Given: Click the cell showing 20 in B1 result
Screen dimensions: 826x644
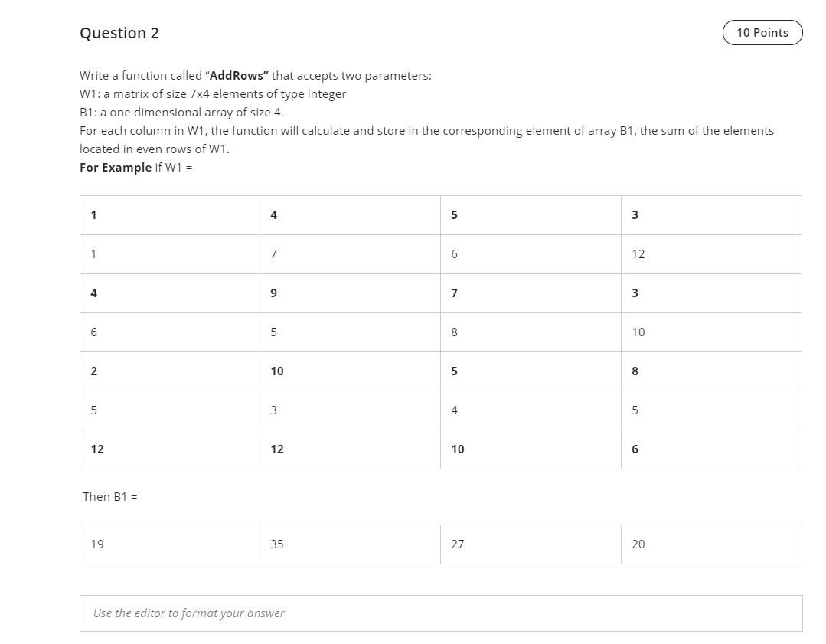Looking at the screenshot, I should pos(638,544).
